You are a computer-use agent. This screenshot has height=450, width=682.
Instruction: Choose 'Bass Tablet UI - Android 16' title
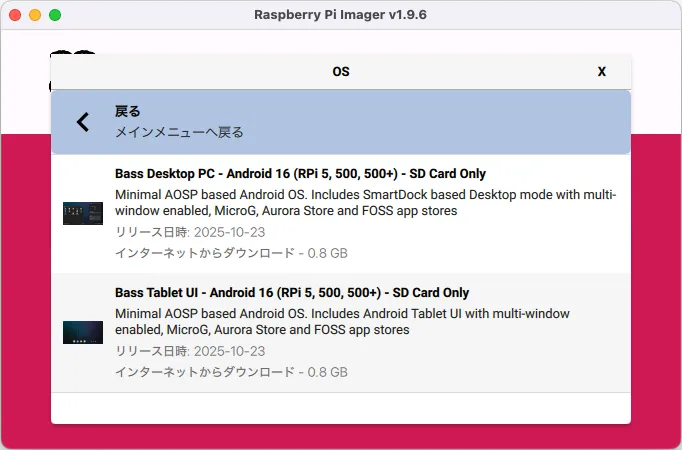pyautogui.click(x=292, y=293)
